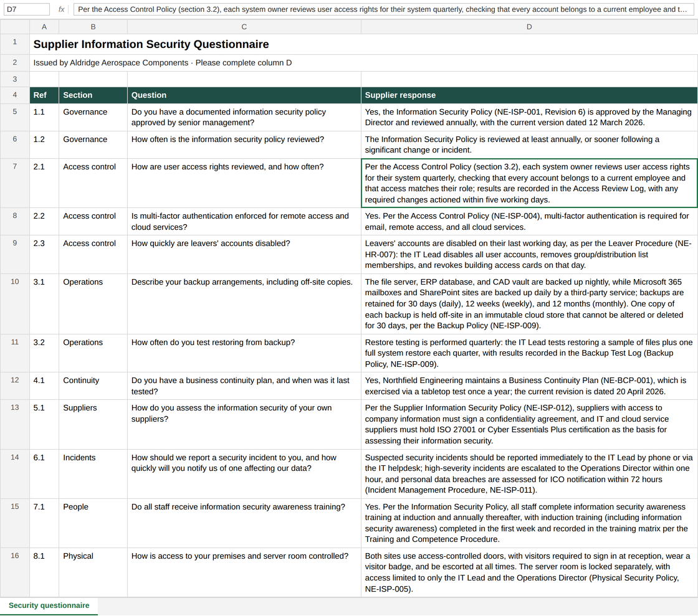The image size is (698, 616).
Task: Click the question 'How often is the information security policy reviewed?'
Action: [244, 145]
